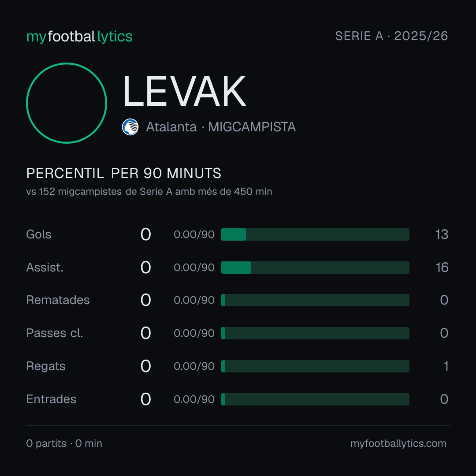The width and height of the screenshot is (476, 476).
Task: Click the PERCENTIL PER 90 MINUTS heading
Action: [123, 173]
